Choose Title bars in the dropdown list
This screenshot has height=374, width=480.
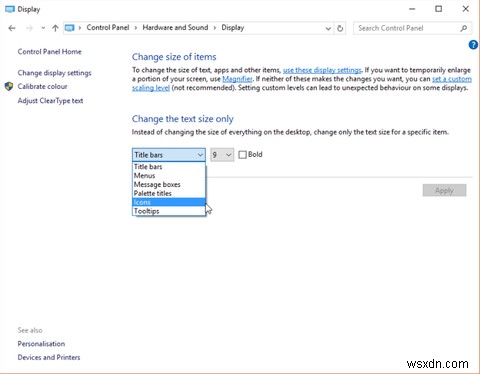(x=169, y=167)
